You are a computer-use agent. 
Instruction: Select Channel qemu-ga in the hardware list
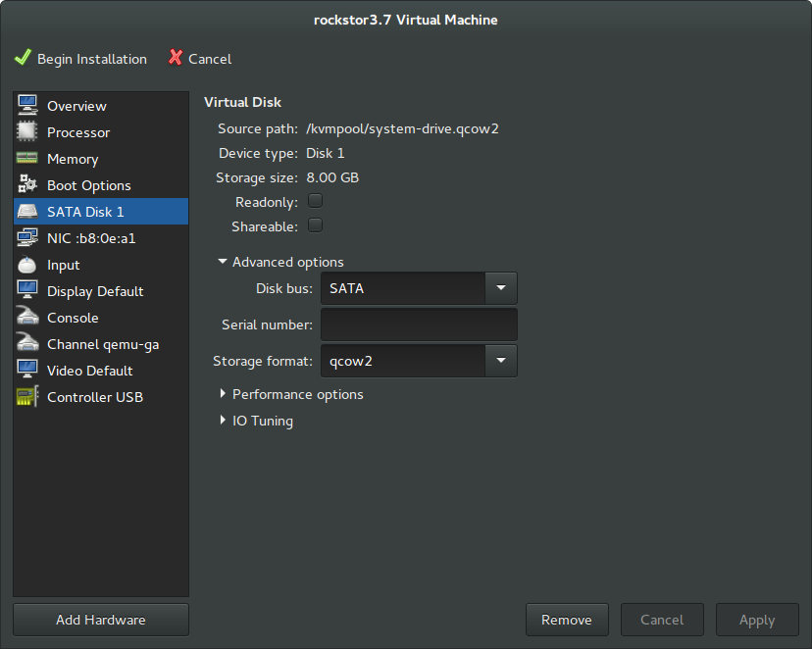pyautogui.click(x=101, y=344)
